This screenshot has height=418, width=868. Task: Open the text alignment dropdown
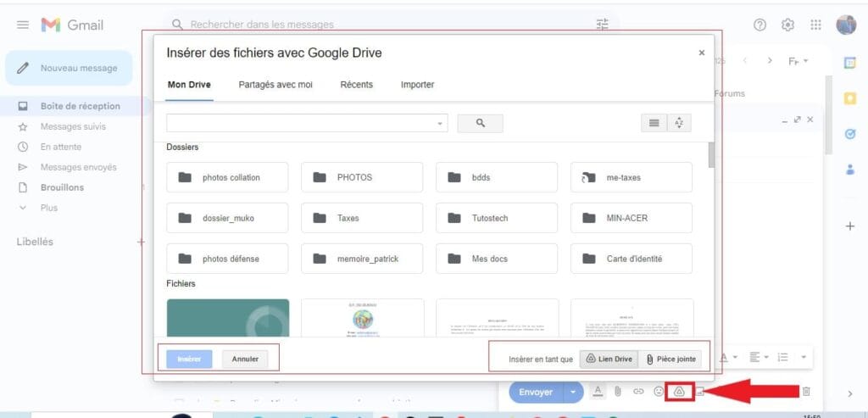point(759,357)
